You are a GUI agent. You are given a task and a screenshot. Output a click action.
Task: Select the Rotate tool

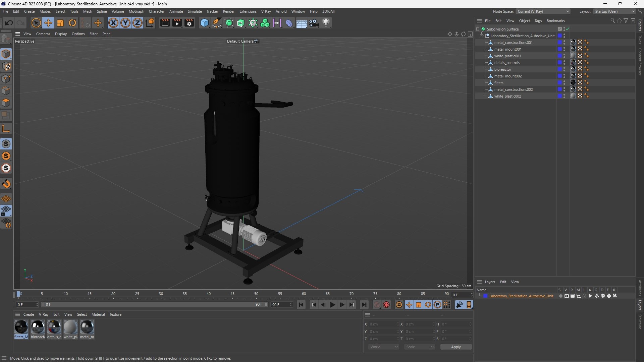click(x=72, y=23)
